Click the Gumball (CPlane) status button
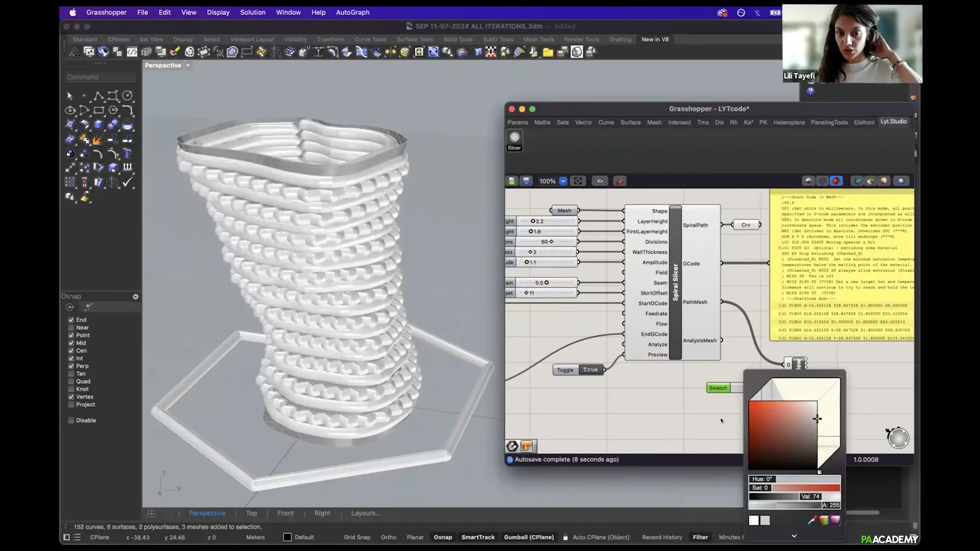The height and width of the screenshot is (551, 980). pyautogui.click(x=528, y=537)
